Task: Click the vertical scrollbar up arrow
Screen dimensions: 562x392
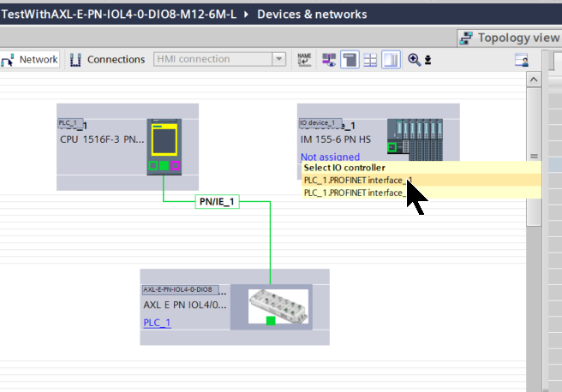Action: pos(533,79)
